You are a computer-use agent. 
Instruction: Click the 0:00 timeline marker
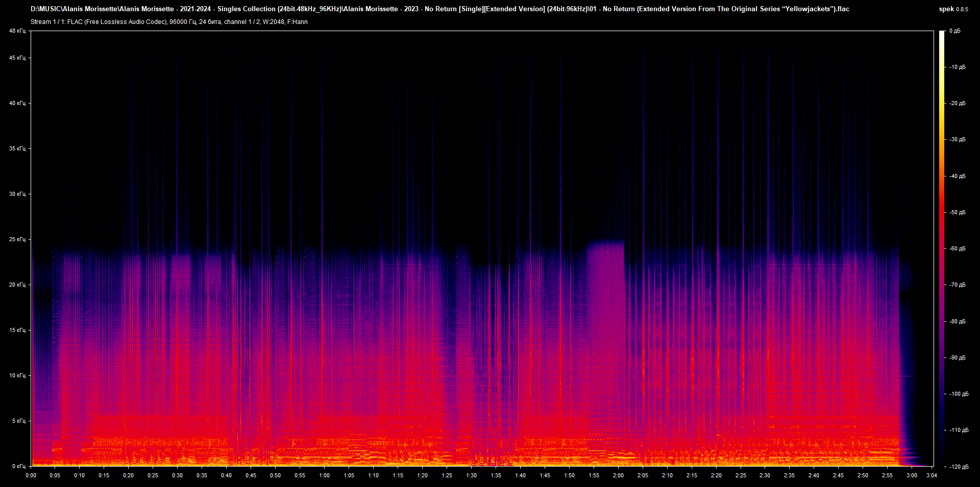pos(31,475)
